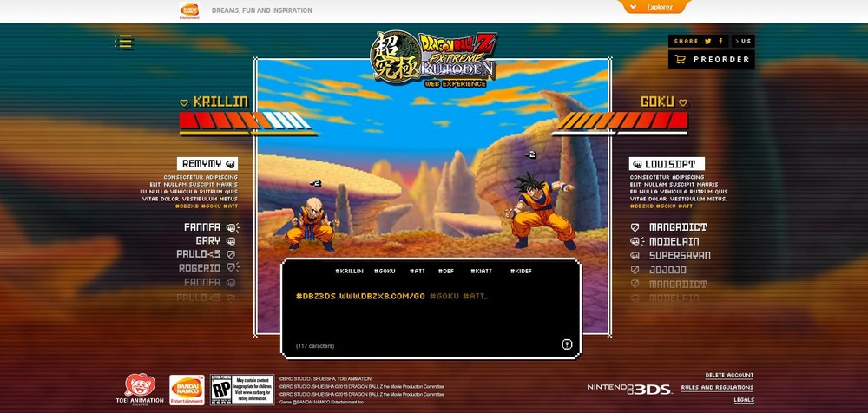
Task: Click the KRILLIN team name
Action: [220, 102]
